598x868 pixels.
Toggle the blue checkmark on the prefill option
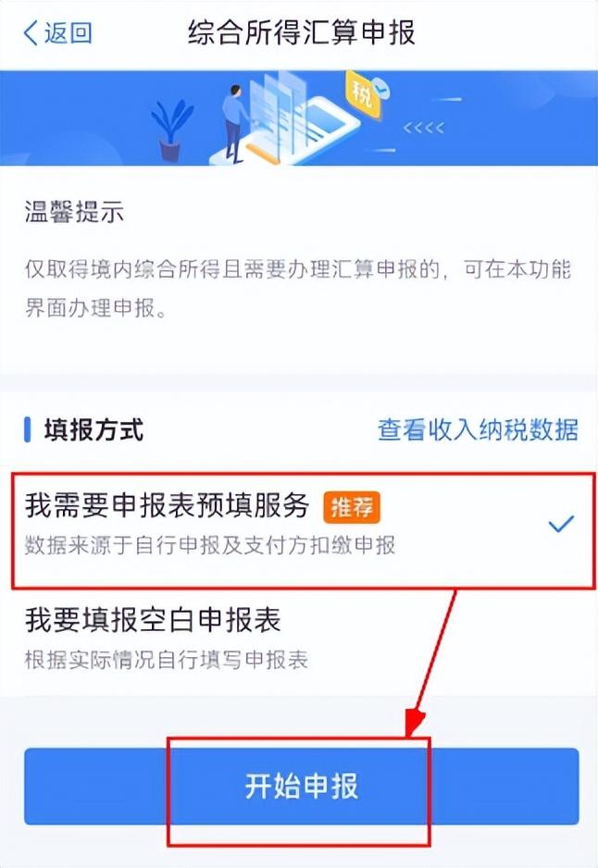(x=560, y=523)
